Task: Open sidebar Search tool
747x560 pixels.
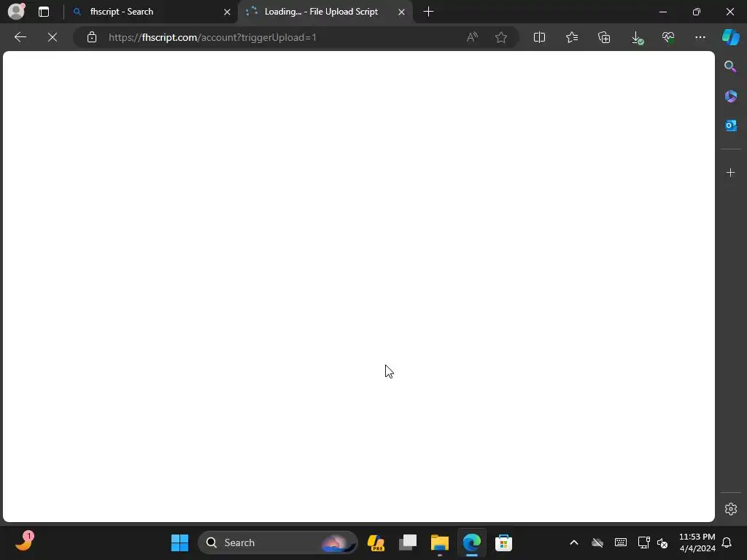Action: tap(730, 66)
